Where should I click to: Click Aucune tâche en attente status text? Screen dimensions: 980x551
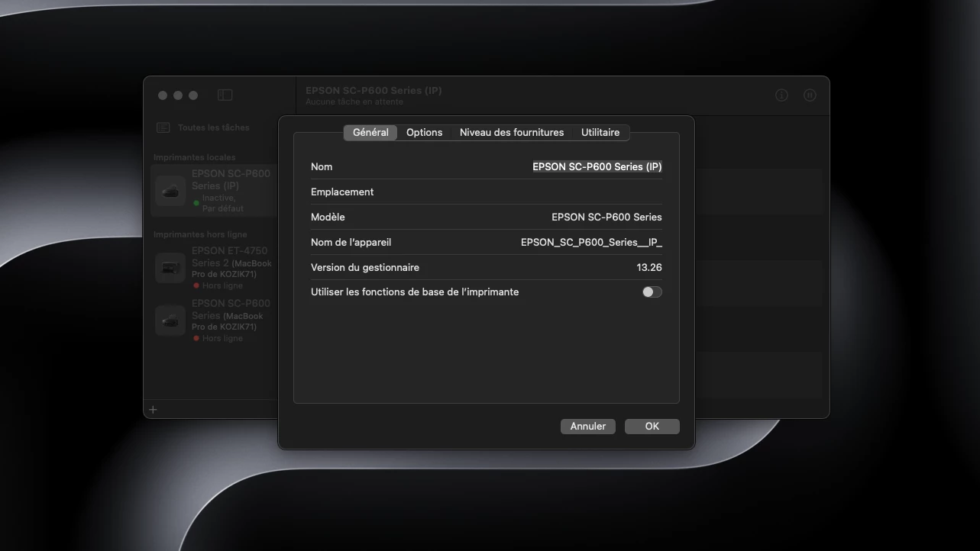(354, 102)
